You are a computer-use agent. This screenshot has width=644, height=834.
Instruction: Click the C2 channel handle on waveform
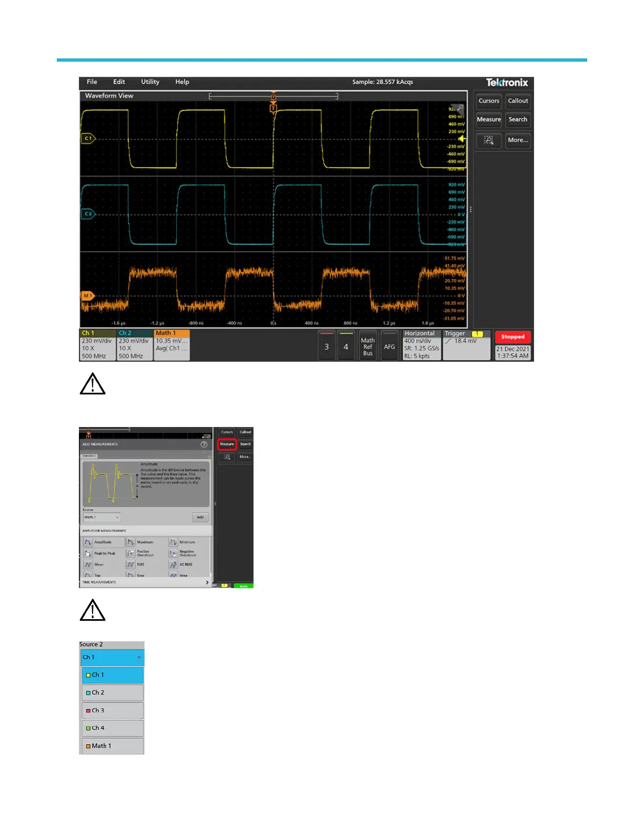pyautogui.click(x=88, y=214)
